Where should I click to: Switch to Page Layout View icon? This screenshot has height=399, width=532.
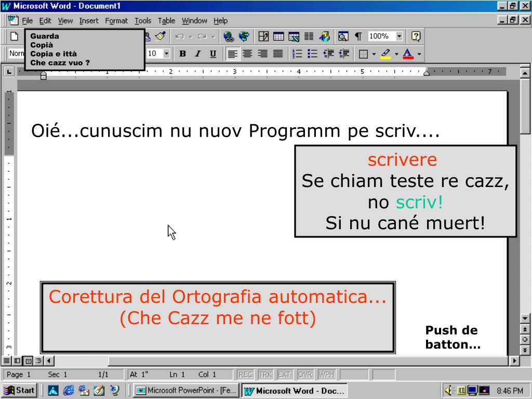28,361
